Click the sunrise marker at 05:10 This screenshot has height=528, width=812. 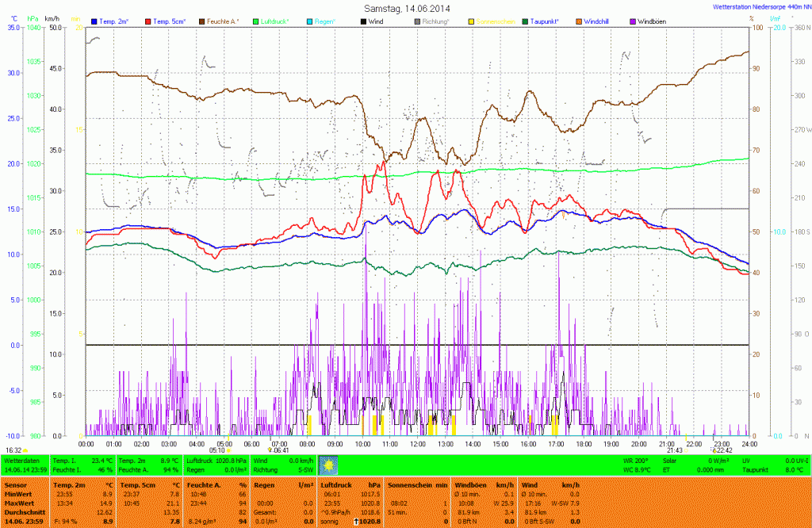(x=229, y=450)
